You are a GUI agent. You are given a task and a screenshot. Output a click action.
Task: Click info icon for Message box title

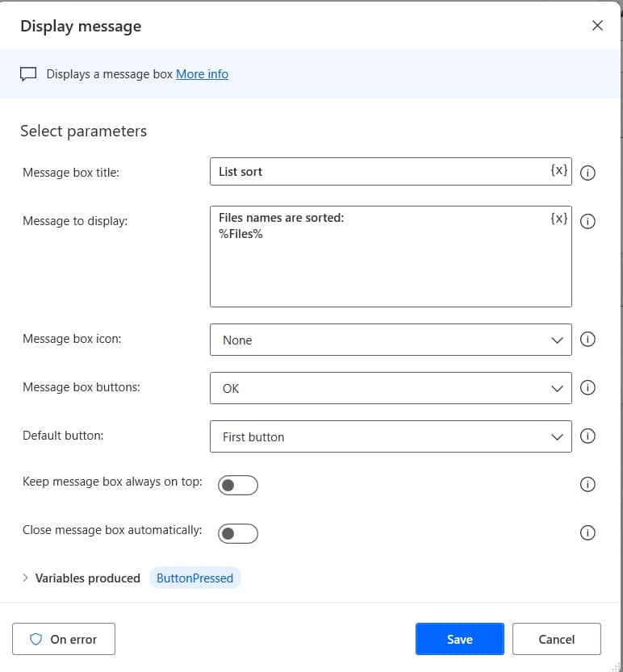[x=587, y=173]
